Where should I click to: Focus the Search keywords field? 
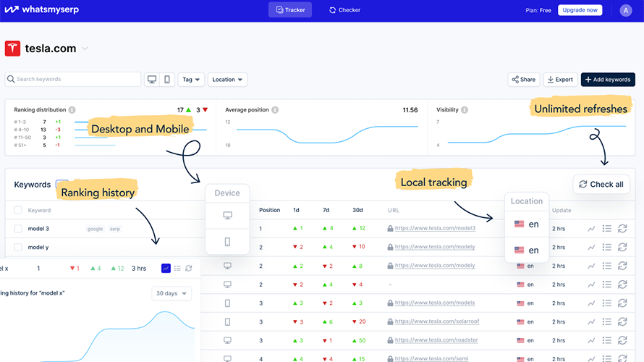tap(73, 80)
